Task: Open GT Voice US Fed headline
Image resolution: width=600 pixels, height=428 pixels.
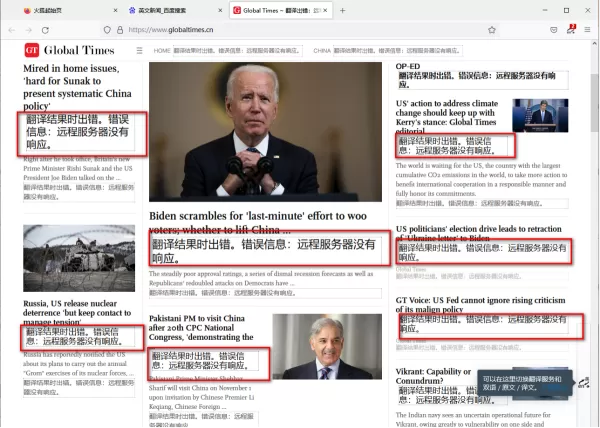Action: coord(480,304)
